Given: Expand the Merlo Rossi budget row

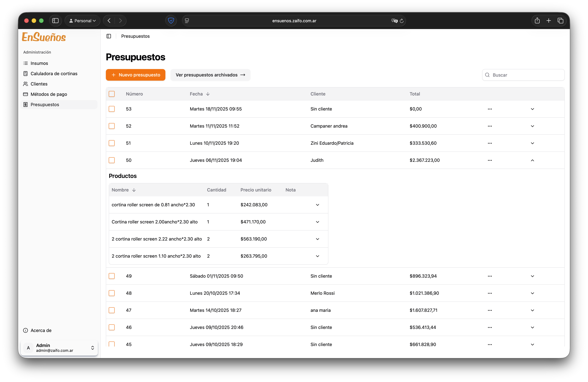Looking at the screenshot, I should tap(532, 293).
